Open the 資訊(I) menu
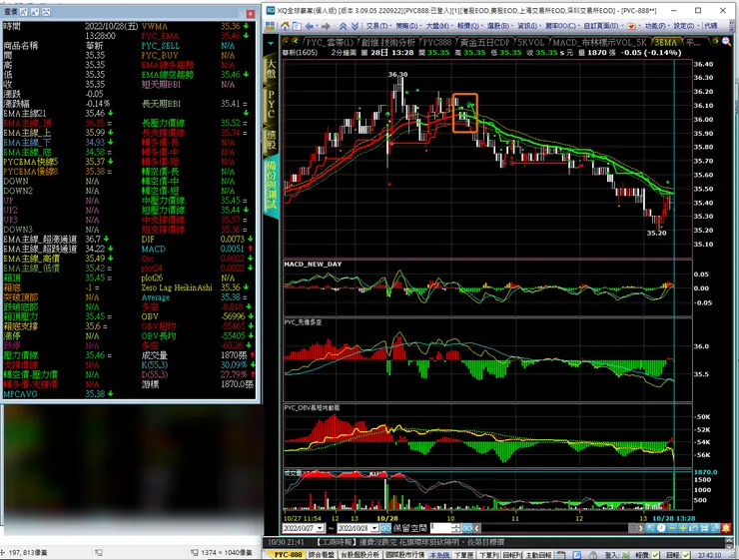 point(527,26)
